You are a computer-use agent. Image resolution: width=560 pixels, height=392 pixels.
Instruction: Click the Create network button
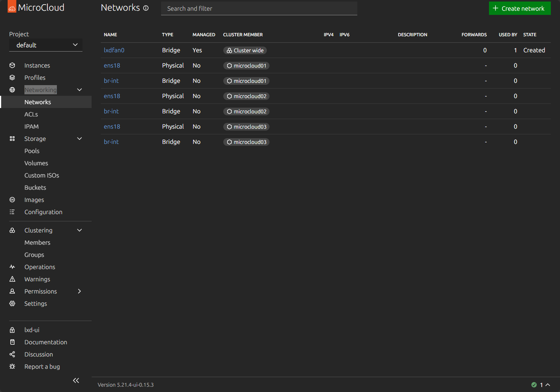point(520,8)
